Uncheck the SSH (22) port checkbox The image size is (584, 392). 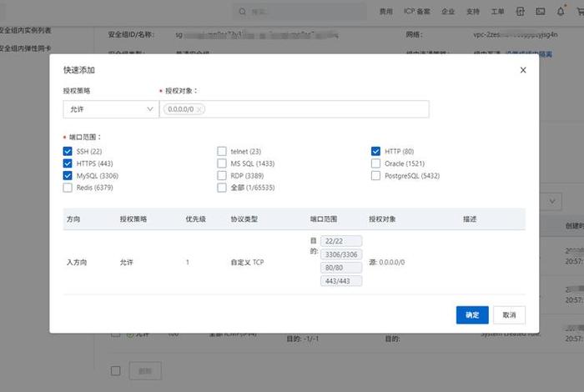[68, 151]
